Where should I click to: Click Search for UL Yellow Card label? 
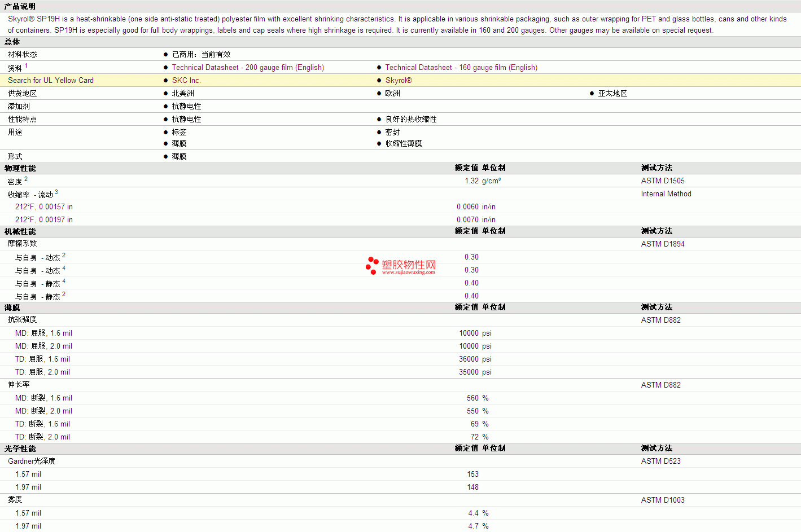coord(51,80)
